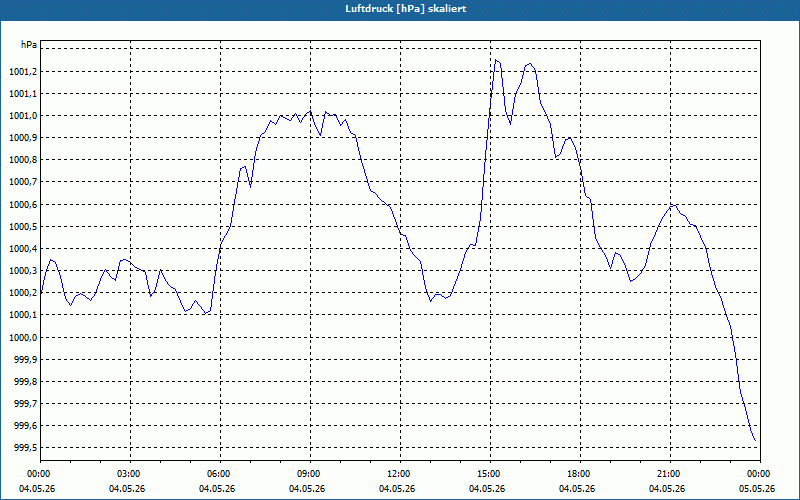Click the 1000,1 y-axis label
The width and height of the screenshot is (800, 500).
[x=23, y=315]
